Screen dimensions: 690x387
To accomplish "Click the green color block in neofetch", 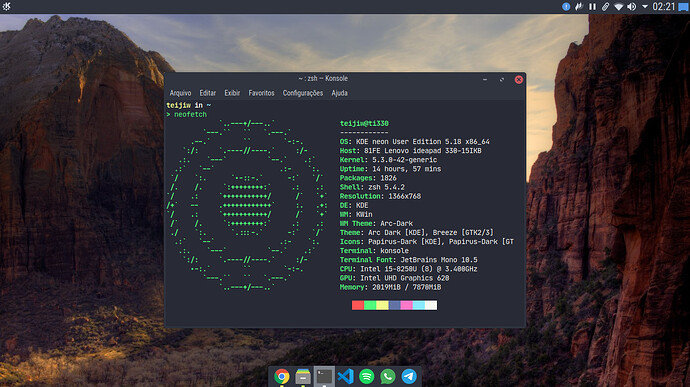I will [x=370, y=305].
